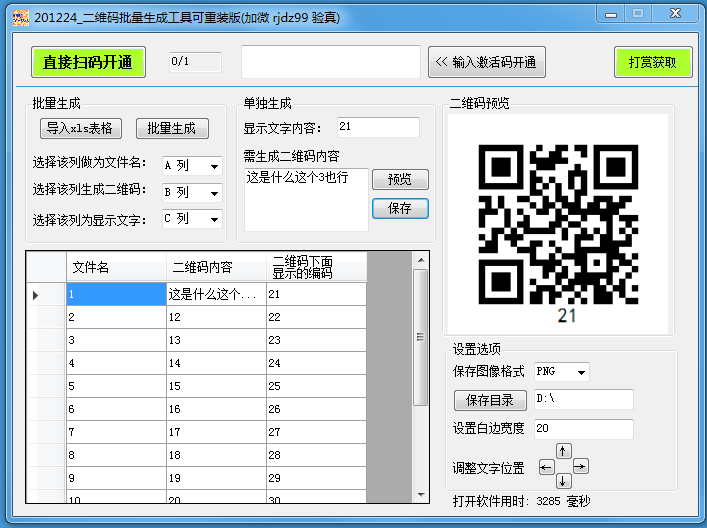Image resolution: width=707 pixels, height=528 pixels.
Task: Click the save directory field showing D:\
Action: (584, 399)
